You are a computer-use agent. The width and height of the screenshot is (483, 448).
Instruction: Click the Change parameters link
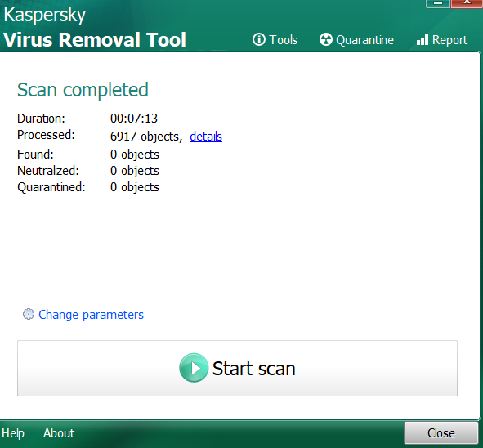[x=91, y=315]
